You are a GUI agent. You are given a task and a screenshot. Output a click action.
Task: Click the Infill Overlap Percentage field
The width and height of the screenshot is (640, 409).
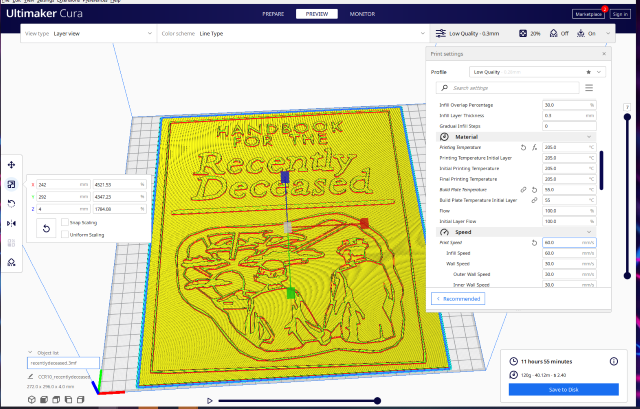pos(569,105)
